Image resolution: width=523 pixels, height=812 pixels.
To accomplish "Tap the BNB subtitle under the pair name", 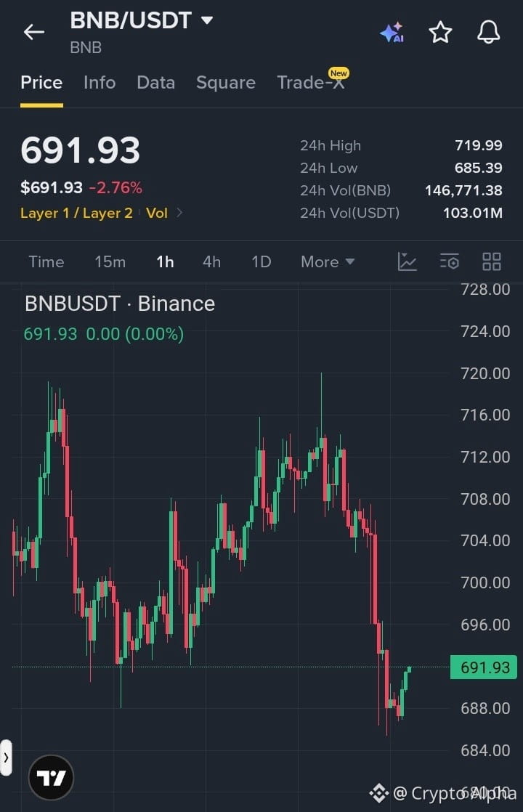I will point(86,48).
